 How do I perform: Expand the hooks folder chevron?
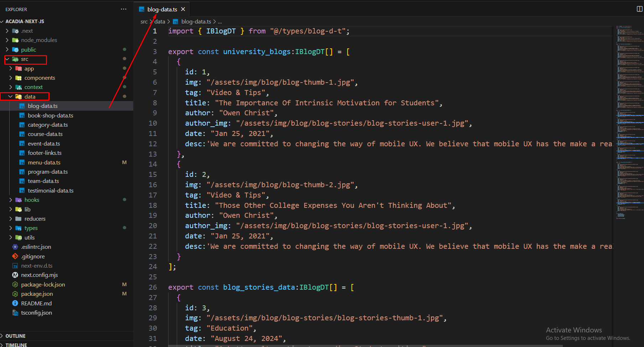(10, 200)
